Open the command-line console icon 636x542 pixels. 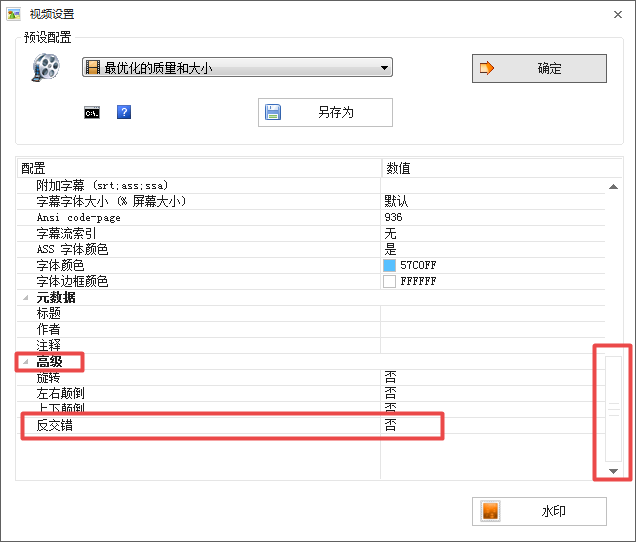coord(91,112)
